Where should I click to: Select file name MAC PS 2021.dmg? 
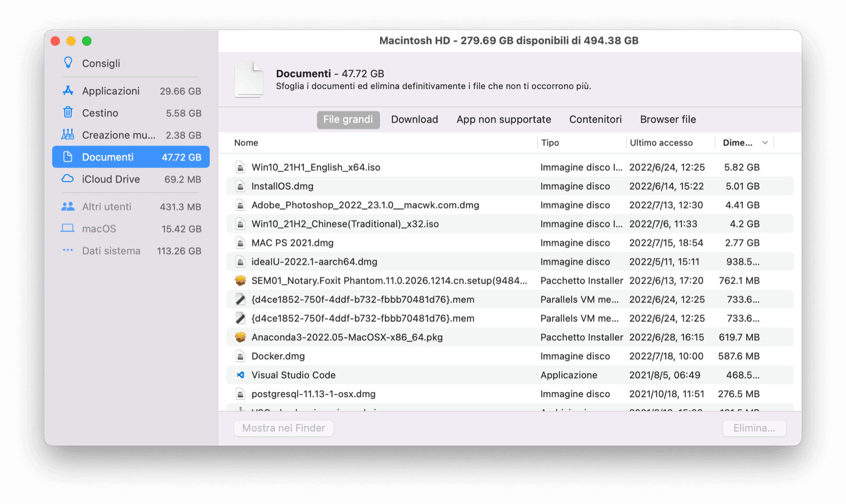coord(292,243)
